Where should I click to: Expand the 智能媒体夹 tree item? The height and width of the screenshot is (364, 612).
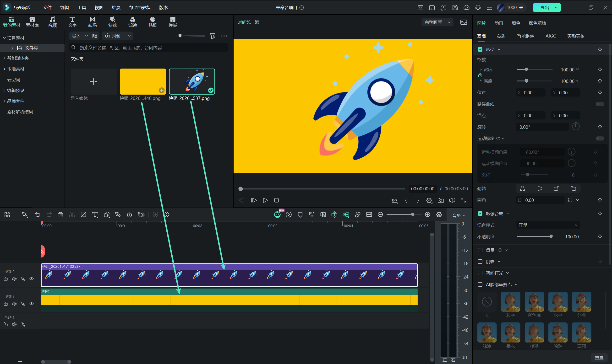coord(4,58)
